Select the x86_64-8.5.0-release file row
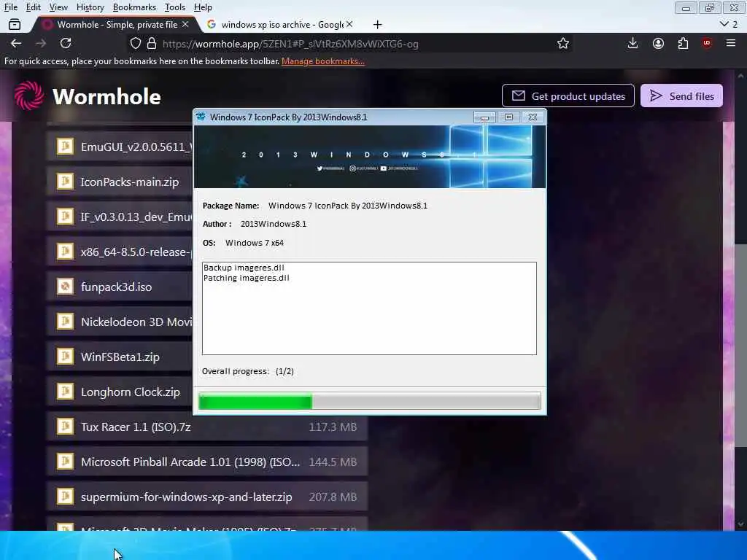 [120, 252]
